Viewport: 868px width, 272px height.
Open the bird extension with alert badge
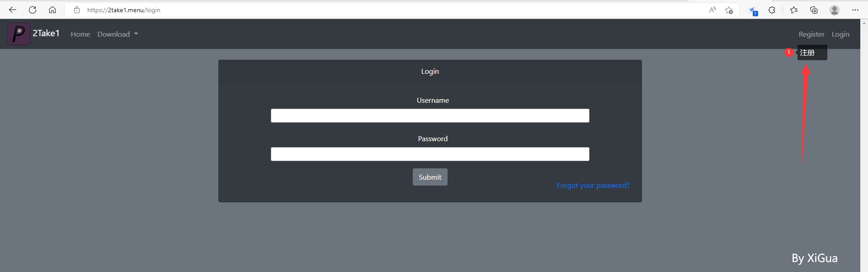(753, 10)
